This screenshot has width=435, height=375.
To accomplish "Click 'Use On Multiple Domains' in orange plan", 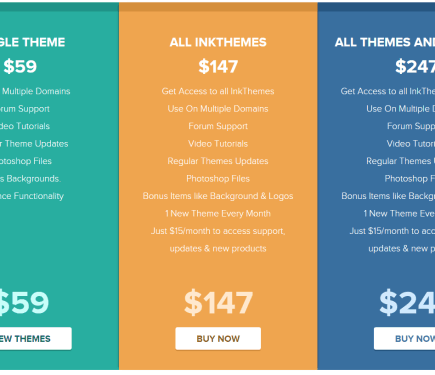I will point(218,109).
